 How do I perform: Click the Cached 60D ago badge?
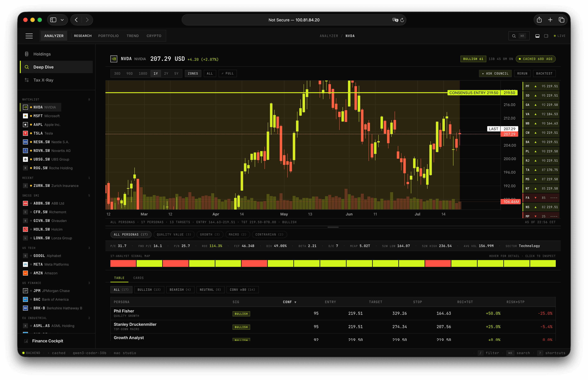[x=535, y=59]
